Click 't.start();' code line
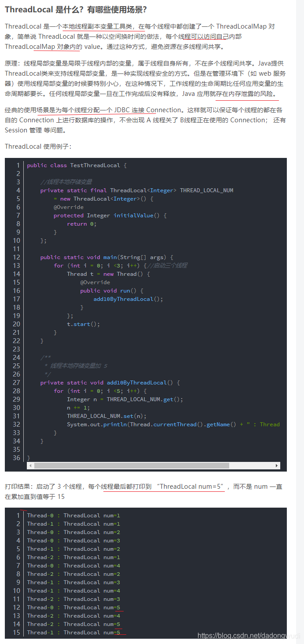 click(84, 324)
